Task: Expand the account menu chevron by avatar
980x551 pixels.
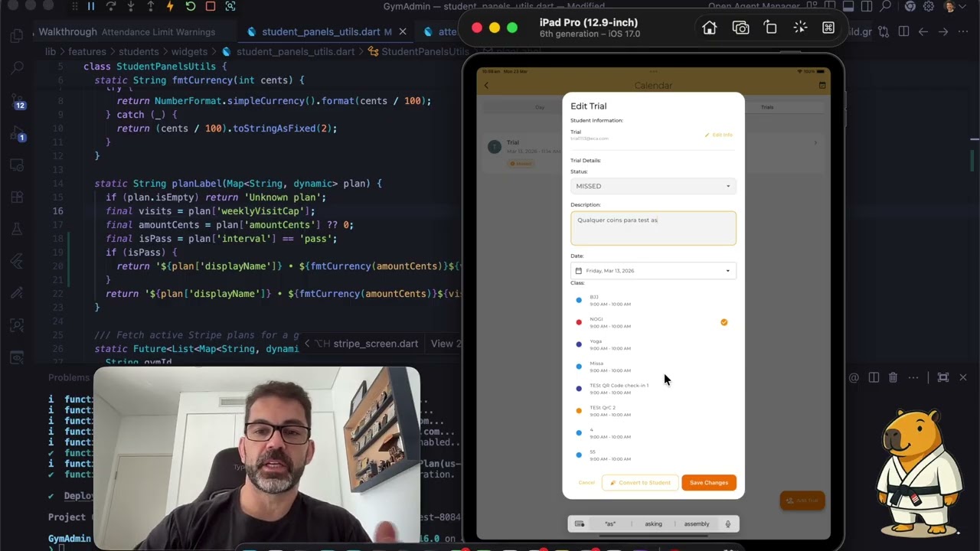Action: [x=962, y=6]
